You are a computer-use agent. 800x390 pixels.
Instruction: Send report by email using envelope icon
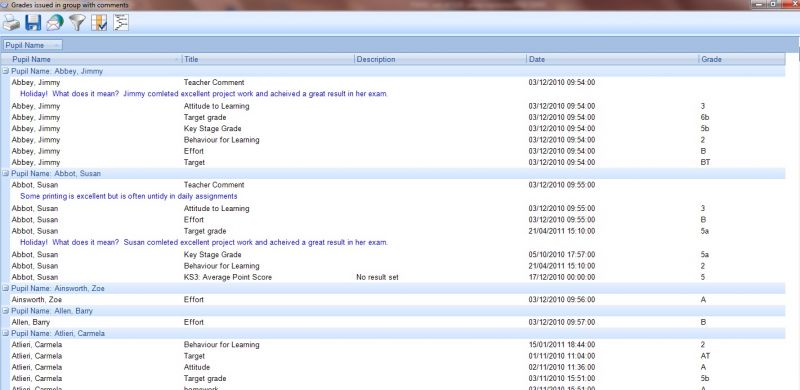[55, 23]
